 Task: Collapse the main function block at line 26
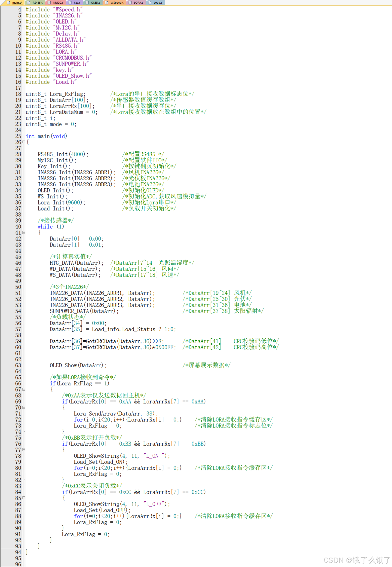coord(24,142)
